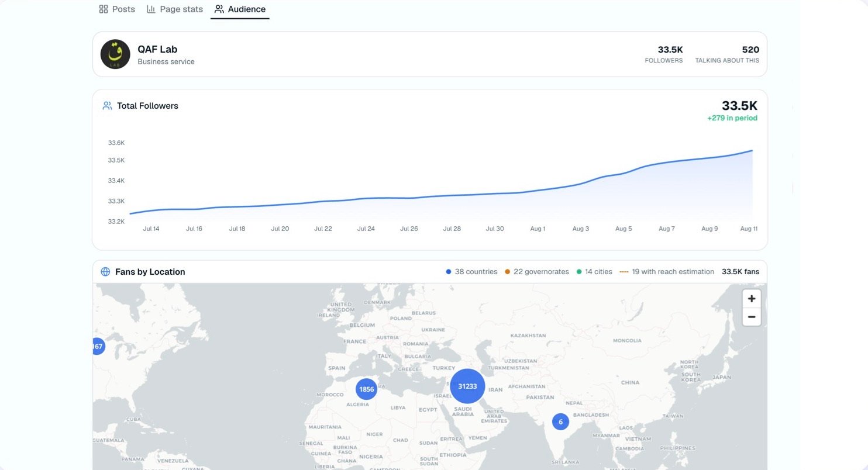
Task: Click the Total Followers people icon
Action: [107, 106]
